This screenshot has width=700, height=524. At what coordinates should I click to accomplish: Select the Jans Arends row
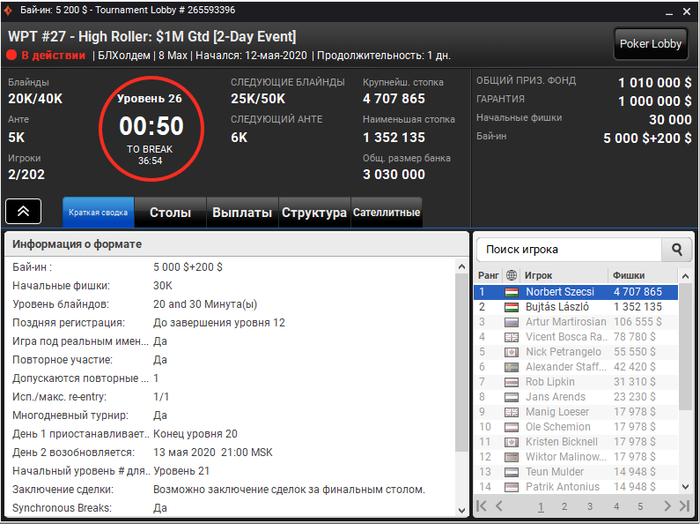tap(576, 397)
